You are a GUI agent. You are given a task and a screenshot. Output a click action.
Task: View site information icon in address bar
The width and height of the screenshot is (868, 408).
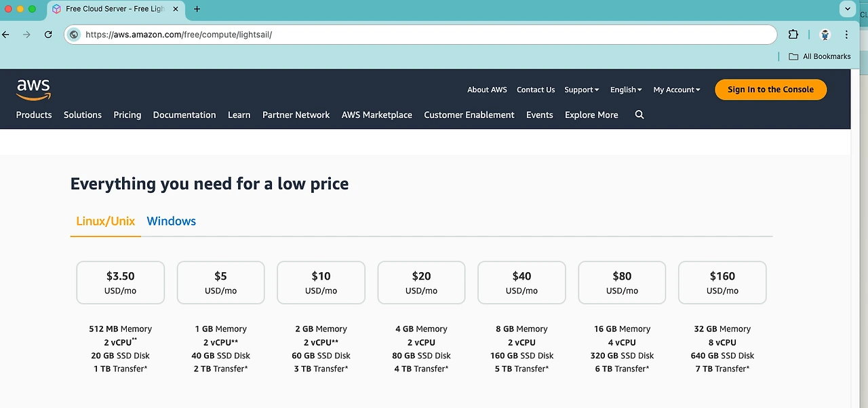pos(74,35)
